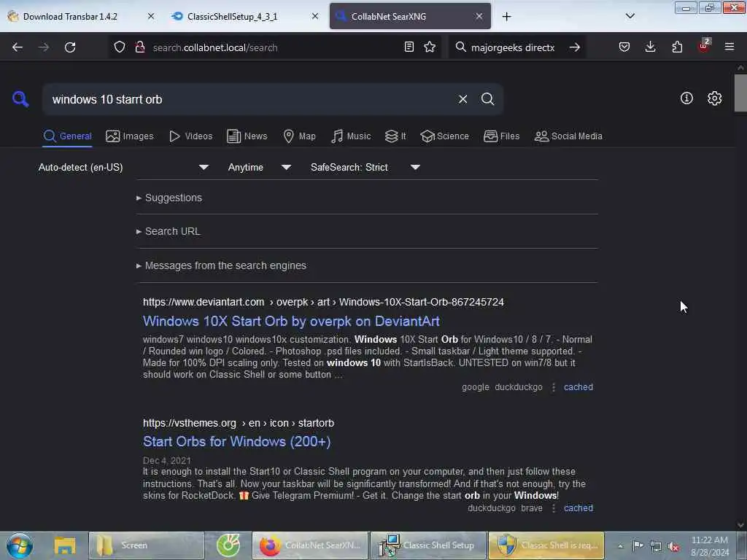The width and height of the screenshot is (747, 560).
Task: Open extensions puzzle icon
Action: click(677, 47)
